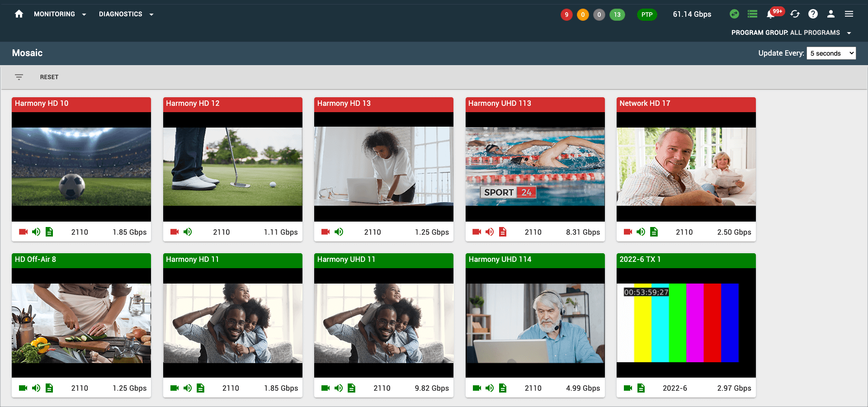Click the green document icon on 2022-6 TX 1

tap(641, 388)
